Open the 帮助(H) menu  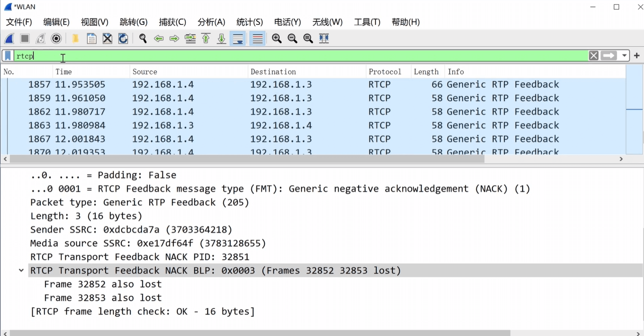pos(406,22)
